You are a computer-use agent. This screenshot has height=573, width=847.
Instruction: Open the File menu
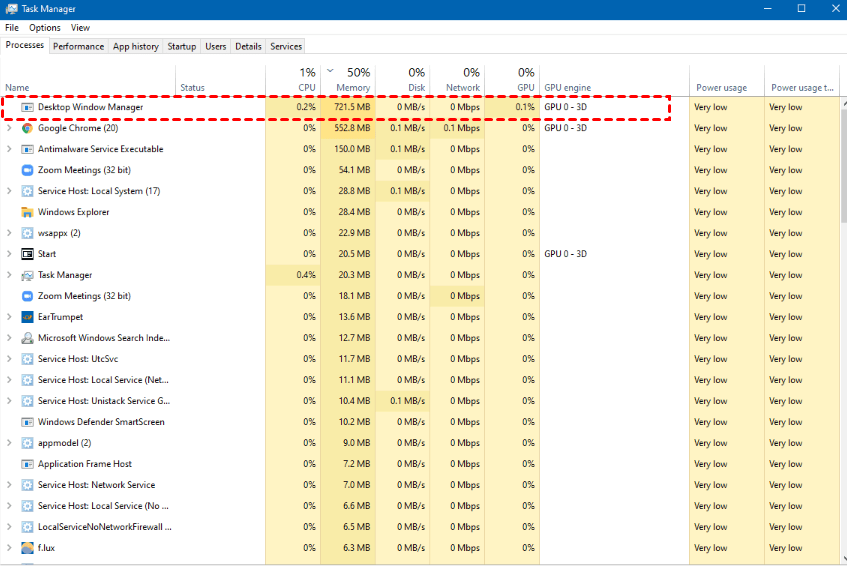coord(12,28)
